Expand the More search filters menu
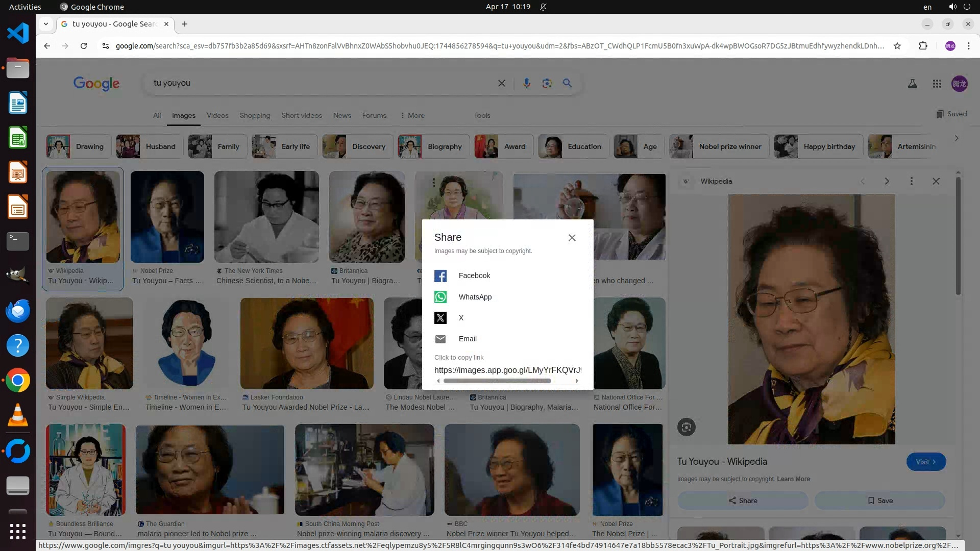980x551 pixels. point(412,116)
